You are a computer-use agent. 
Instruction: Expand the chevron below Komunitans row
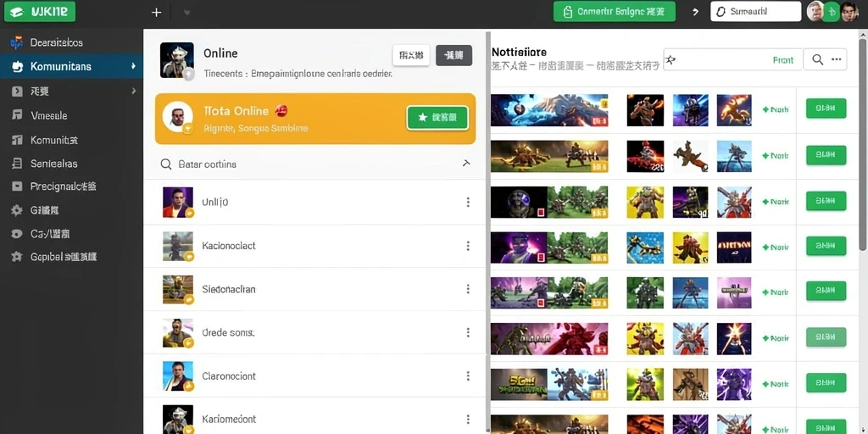(x=133, y=91)
